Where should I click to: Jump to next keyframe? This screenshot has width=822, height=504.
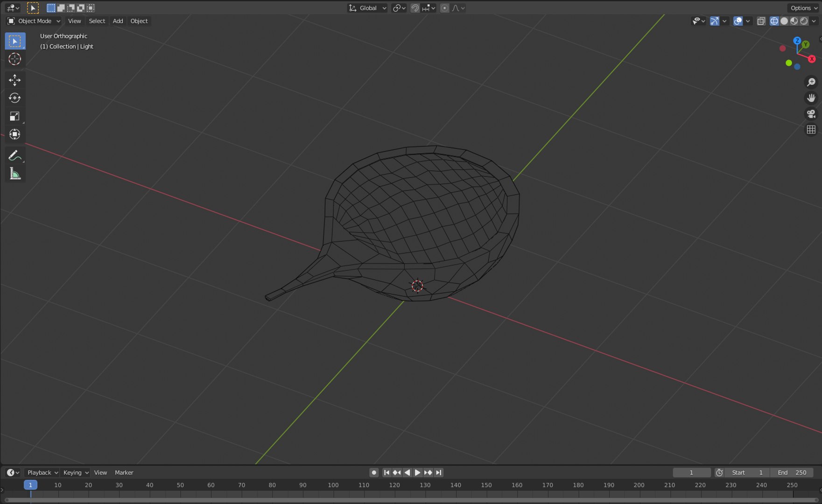click(428, 473)
